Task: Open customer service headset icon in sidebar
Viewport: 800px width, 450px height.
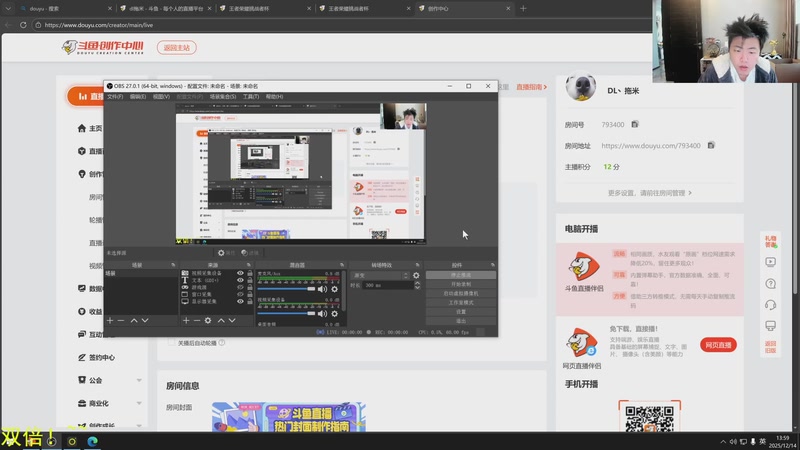Action: tap(770, 305)
